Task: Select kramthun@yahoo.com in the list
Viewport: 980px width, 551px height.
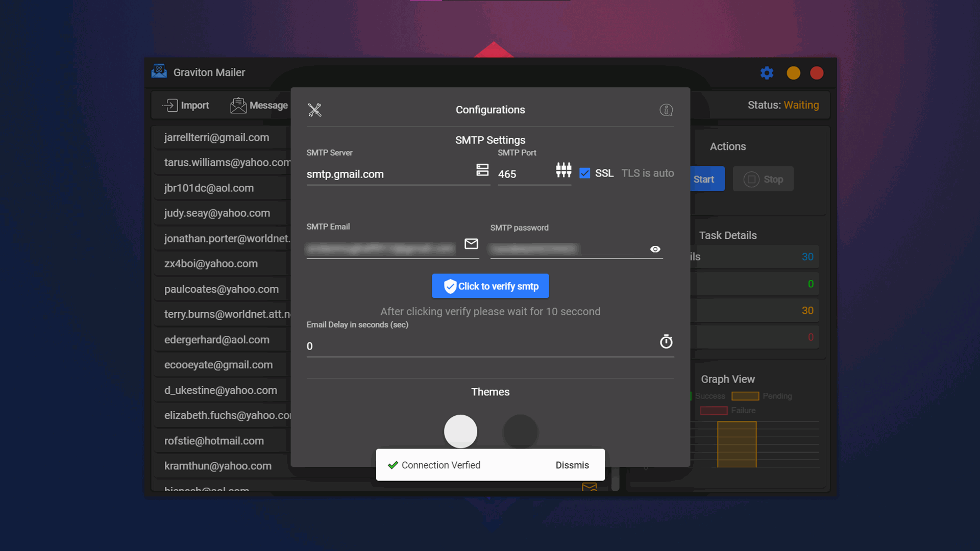Action: click(223, 466)
